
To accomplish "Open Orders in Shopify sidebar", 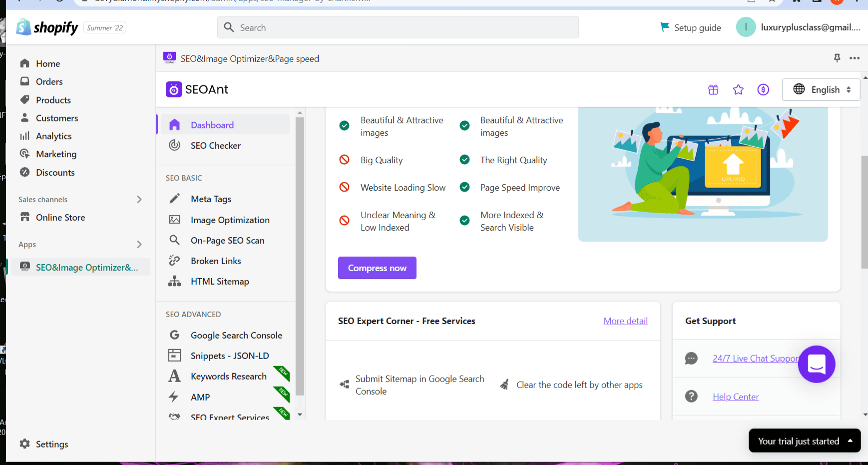I will click(49, 81).
